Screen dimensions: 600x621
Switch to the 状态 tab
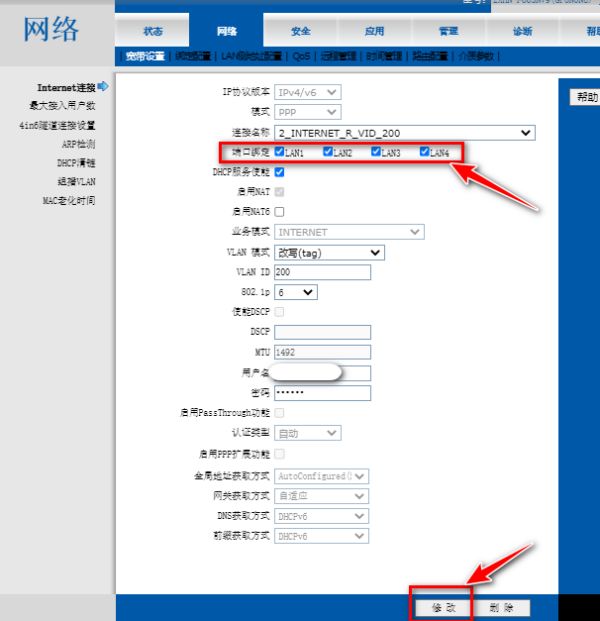(x=152, y=31)
